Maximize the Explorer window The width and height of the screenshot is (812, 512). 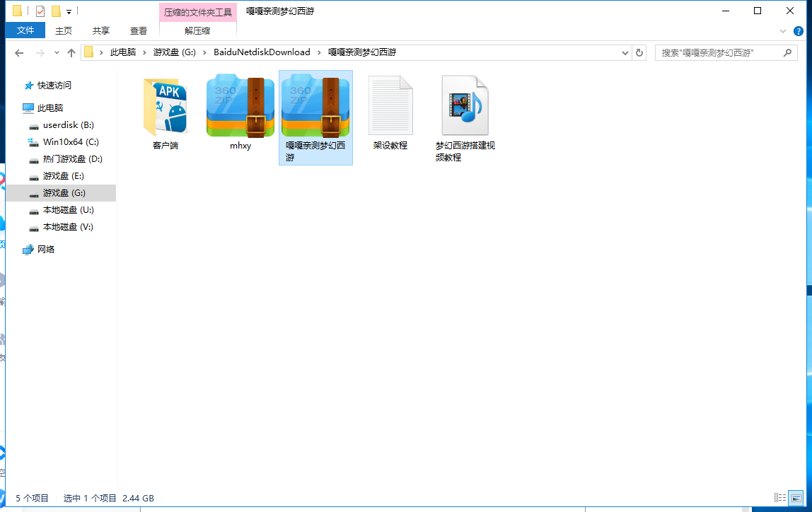[757, 11]
